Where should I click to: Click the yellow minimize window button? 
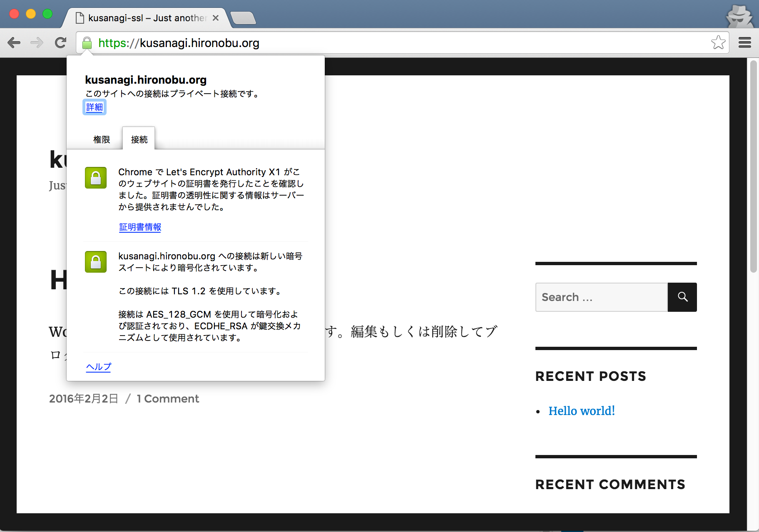[31, 14]
